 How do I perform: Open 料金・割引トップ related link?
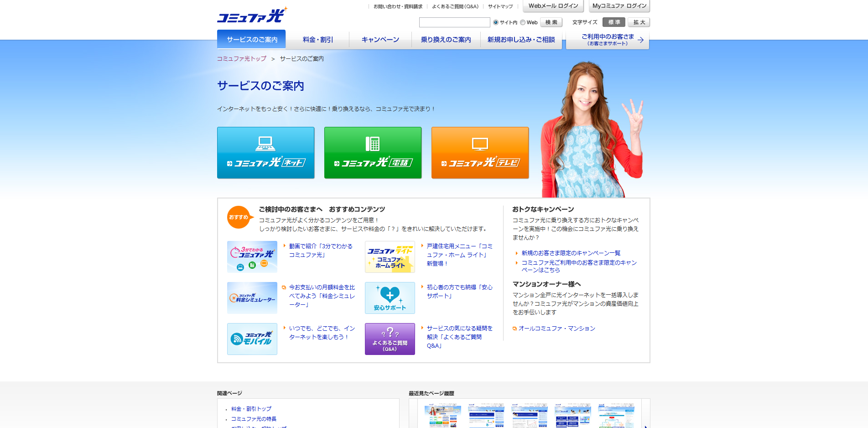click(251, 409)
